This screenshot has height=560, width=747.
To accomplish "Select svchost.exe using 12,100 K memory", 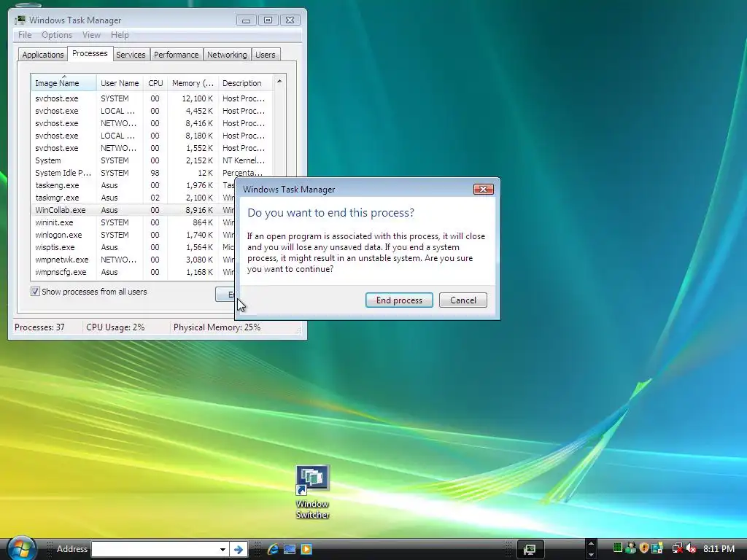I will [x=152, y=98].
